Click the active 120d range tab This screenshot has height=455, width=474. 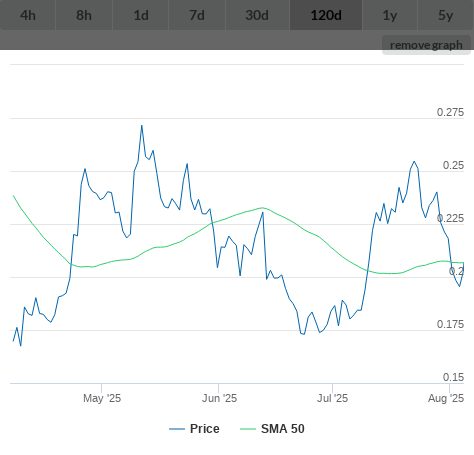[326, 15]
